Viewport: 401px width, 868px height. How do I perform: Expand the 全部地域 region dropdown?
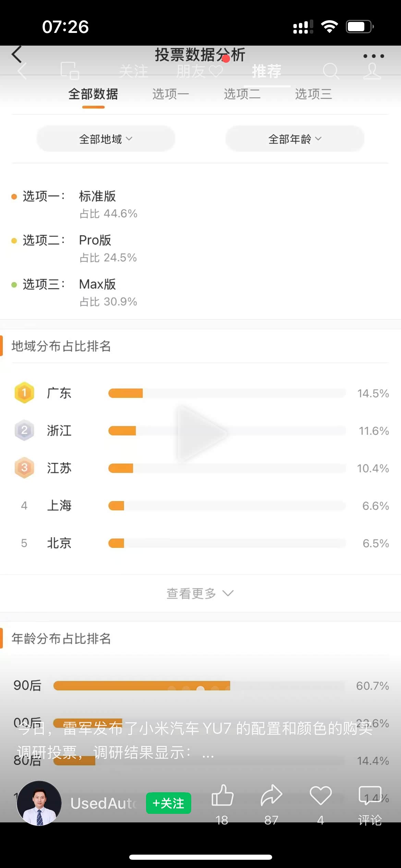(x=106, y=139)
